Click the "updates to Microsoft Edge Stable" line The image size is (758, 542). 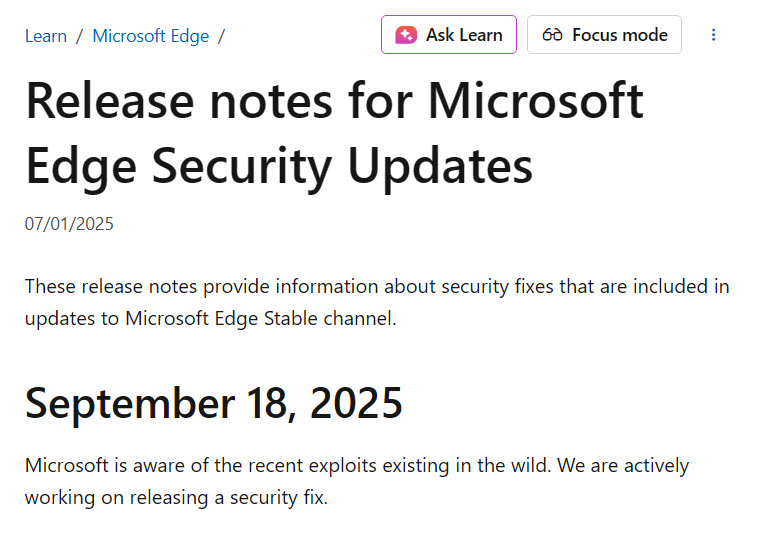coord(210,320)
